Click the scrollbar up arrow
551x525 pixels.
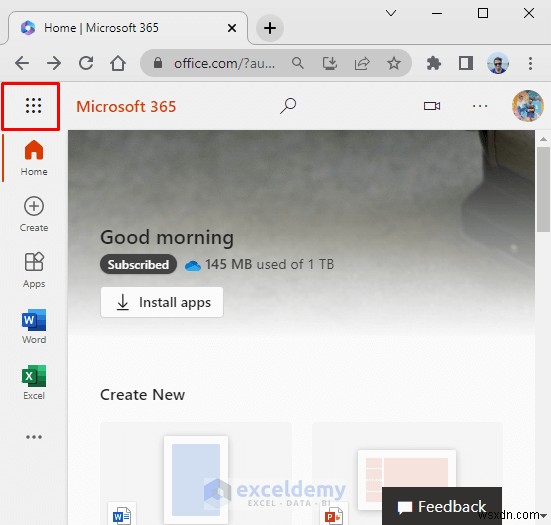tap(543, 139)
